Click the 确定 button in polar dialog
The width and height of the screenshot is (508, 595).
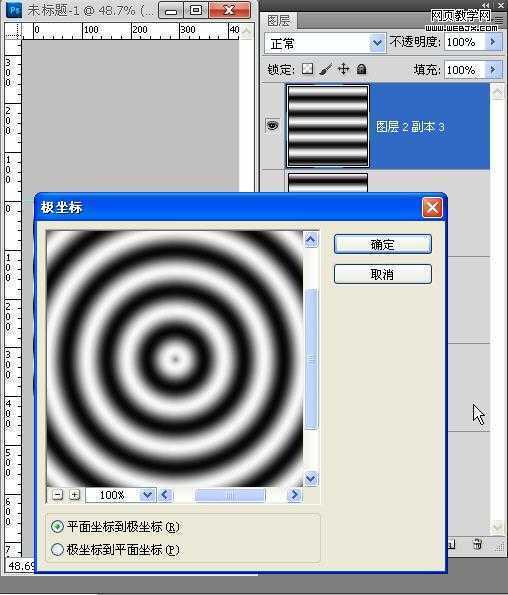(382, 244)
